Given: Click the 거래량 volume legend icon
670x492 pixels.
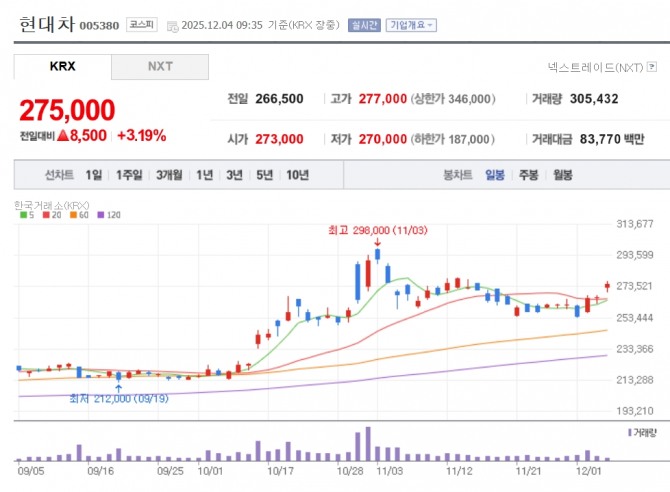Looking at the screenshot, I should [x=630, y=432].
